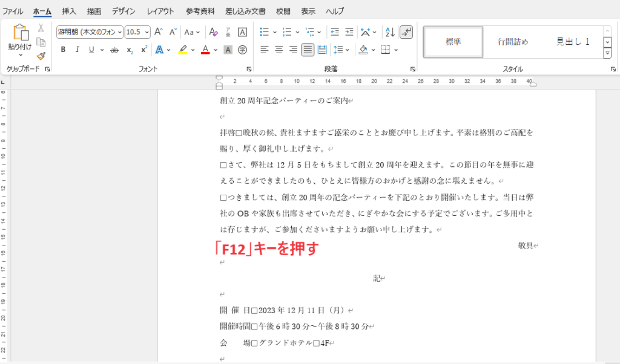
Task: Expand the styles gallery More button
Action: point(608,53)
